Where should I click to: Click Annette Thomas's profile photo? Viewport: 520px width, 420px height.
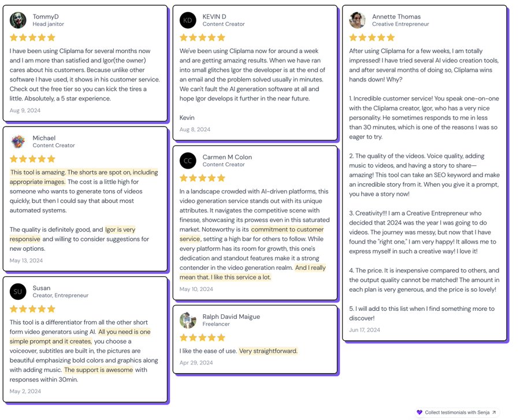tap(357, 20)
